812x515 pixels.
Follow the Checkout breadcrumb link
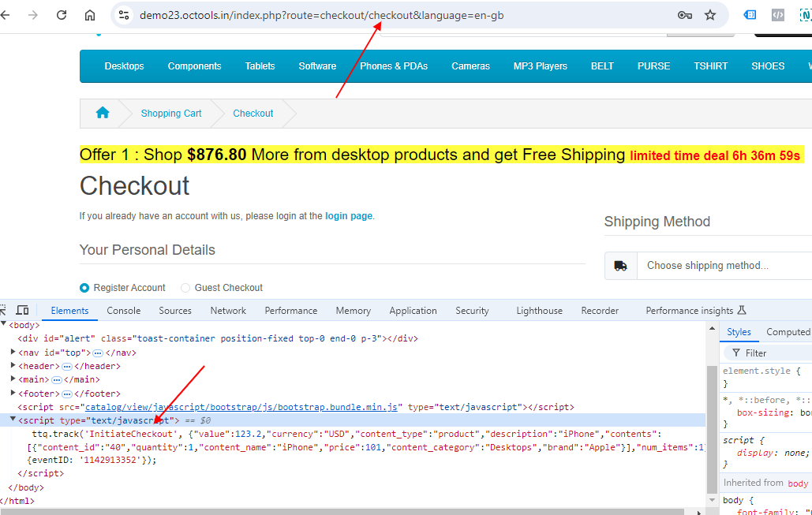(x=253, y=114)
